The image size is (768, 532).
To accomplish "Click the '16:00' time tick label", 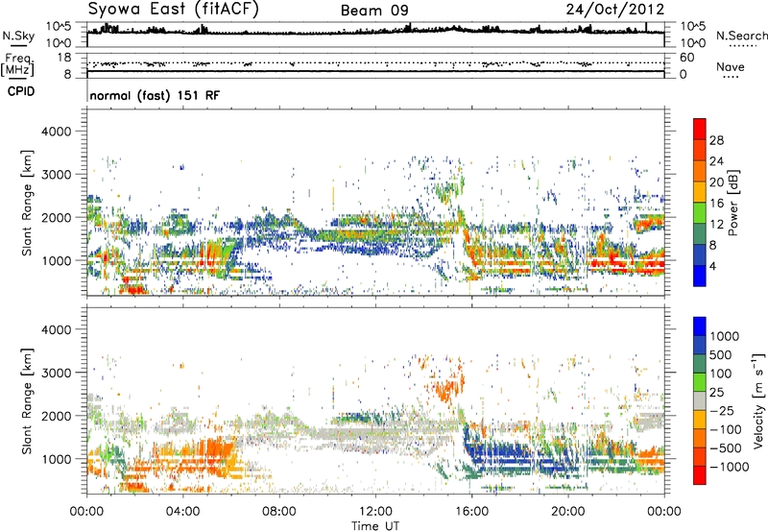I will coord(471,511).
